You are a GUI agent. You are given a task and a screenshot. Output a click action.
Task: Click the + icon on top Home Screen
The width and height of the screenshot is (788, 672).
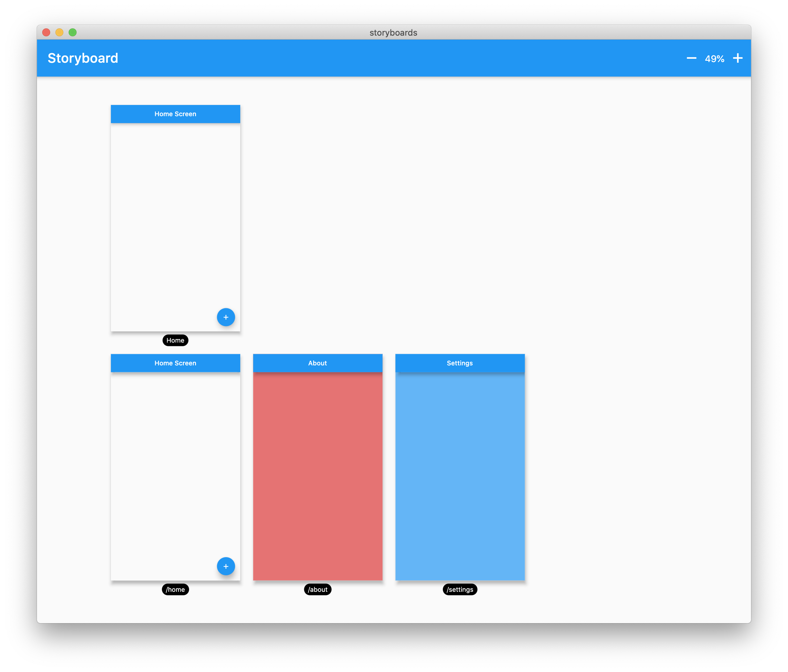[x=225, y=317]
